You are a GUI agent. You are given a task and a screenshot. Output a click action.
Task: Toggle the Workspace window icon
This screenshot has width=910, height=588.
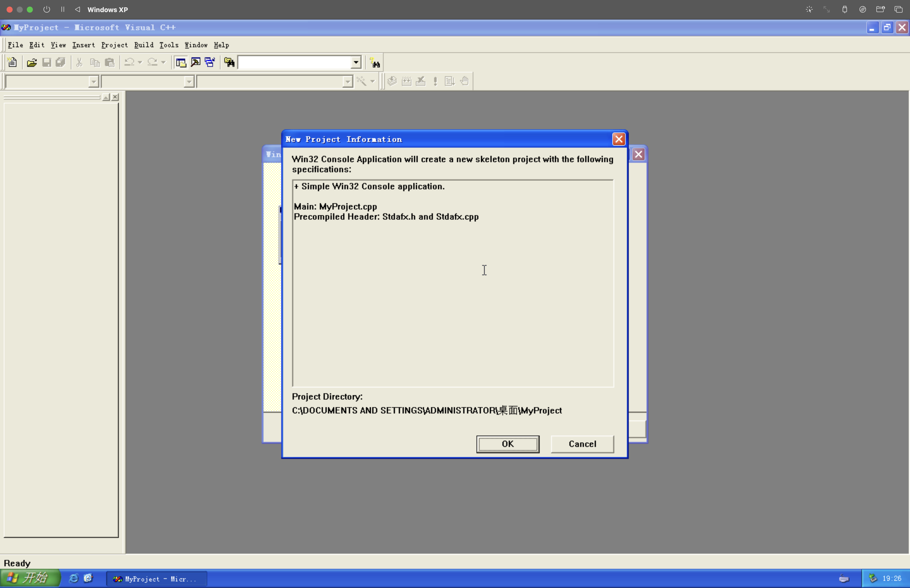(181, 62)
